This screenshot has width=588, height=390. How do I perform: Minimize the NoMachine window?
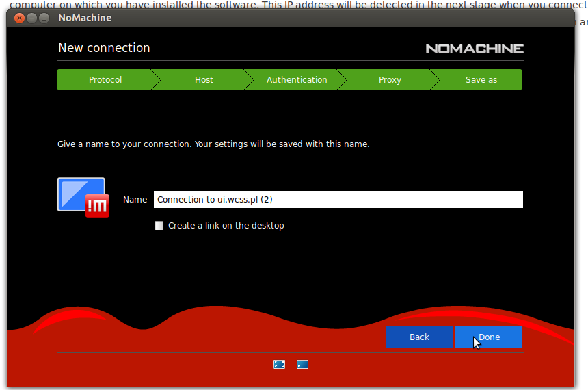tap(31, 18)
